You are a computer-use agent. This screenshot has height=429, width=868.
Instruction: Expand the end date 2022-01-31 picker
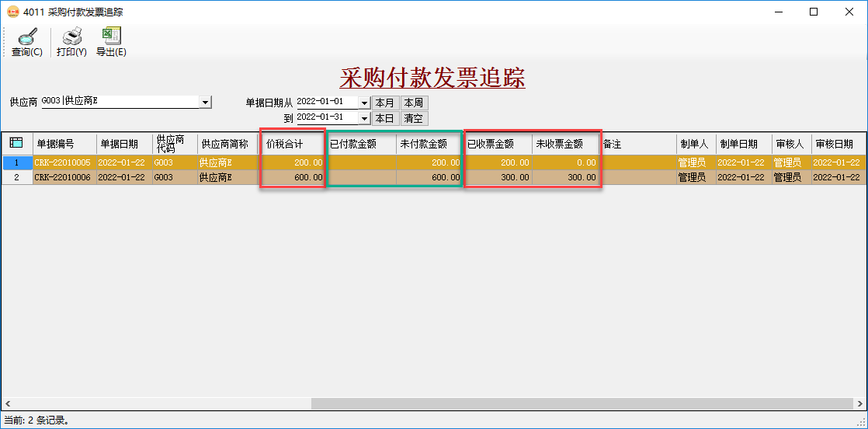click(x=364, y=118)
